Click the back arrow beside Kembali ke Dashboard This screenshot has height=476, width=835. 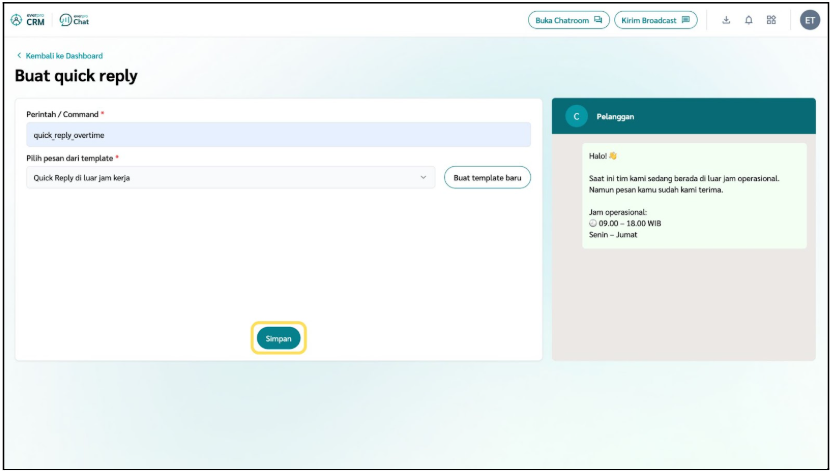pos(19,56)
